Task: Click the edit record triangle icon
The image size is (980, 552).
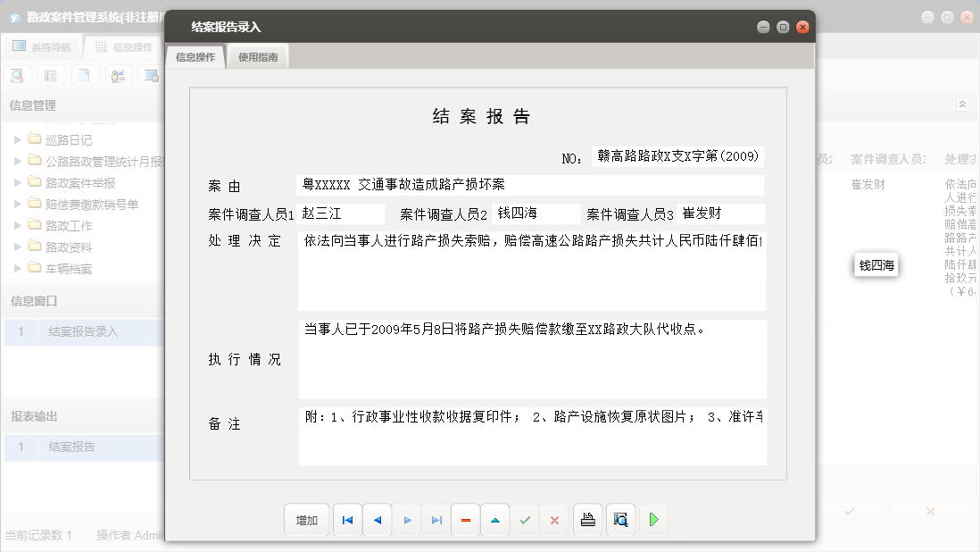Action: pos(495,519)
